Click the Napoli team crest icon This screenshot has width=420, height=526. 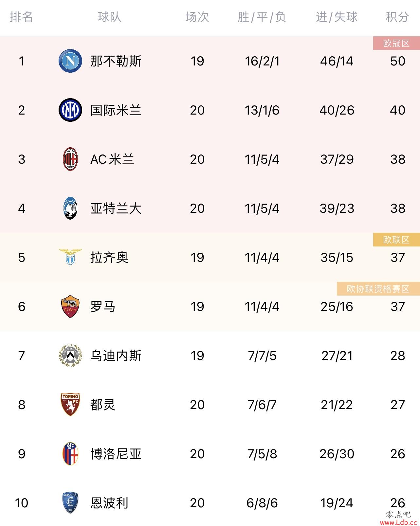(x=70, y=61)
